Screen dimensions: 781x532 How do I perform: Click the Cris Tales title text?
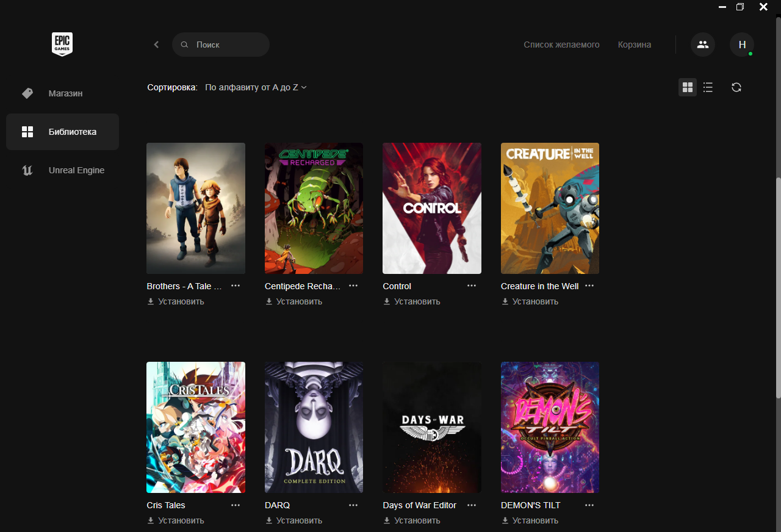[166, 505]
